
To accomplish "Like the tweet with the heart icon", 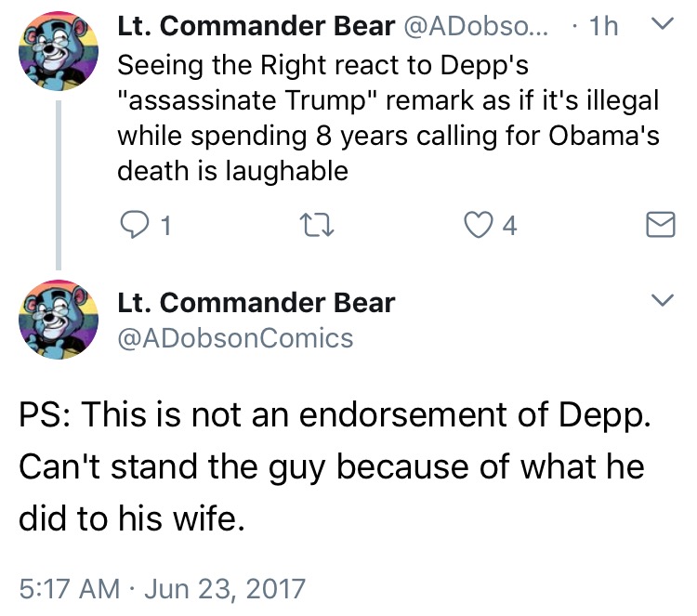I will (479, 225).
